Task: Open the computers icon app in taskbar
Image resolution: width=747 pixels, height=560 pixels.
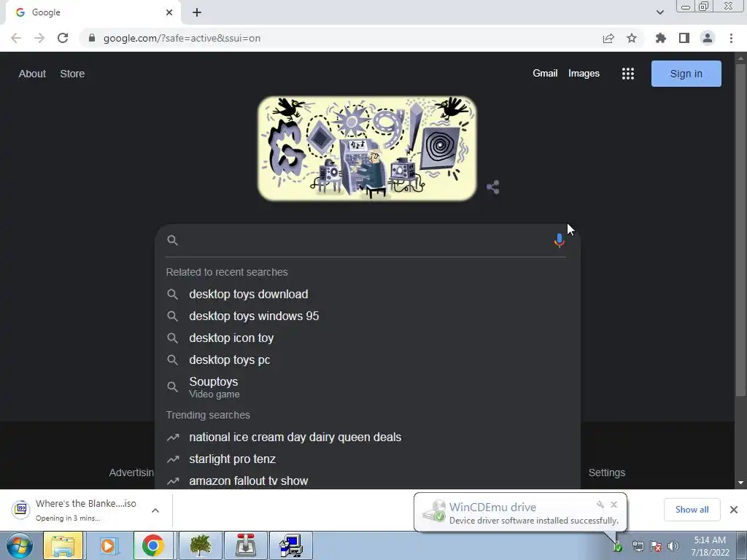Action: click(290, 545)
